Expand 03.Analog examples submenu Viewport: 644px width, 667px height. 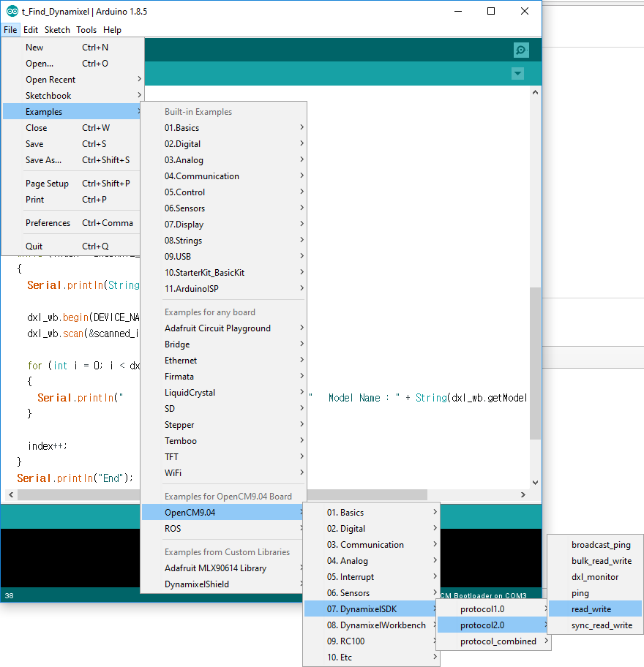click(223, 160)
